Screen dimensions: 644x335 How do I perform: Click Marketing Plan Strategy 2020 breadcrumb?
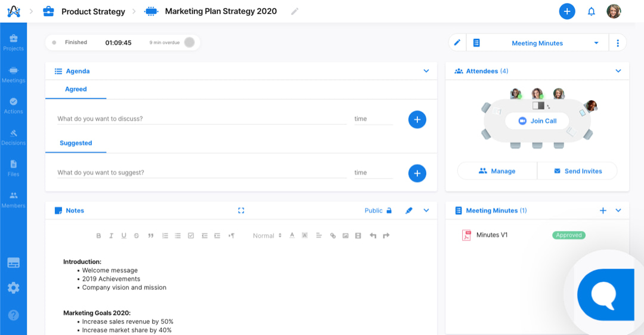point(221,11)
